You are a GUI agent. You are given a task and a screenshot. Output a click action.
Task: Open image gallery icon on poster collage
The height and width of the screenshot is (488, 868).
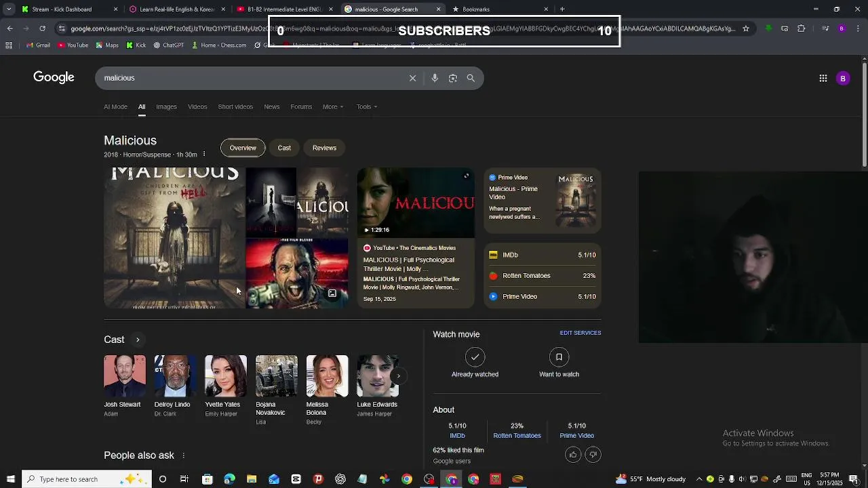click(x=332, y=293)
